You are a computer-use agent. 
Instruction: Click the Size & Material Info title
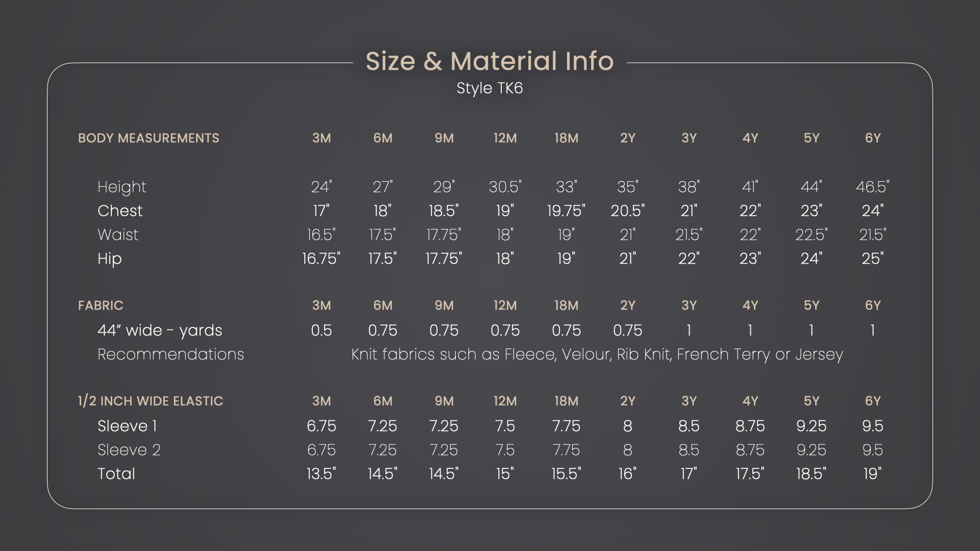click(x=489, y=61)
